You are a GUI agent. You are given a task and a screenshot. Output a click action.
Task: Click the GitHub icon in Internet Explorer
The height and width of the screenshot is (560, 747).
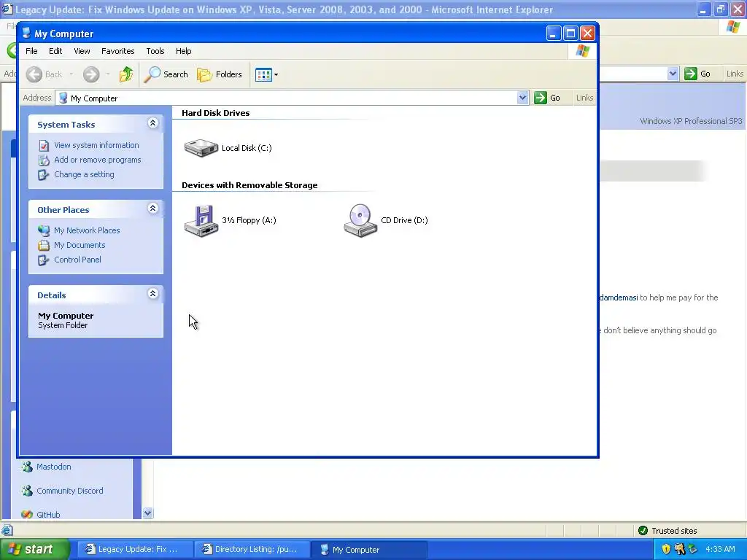click(27, 514)
